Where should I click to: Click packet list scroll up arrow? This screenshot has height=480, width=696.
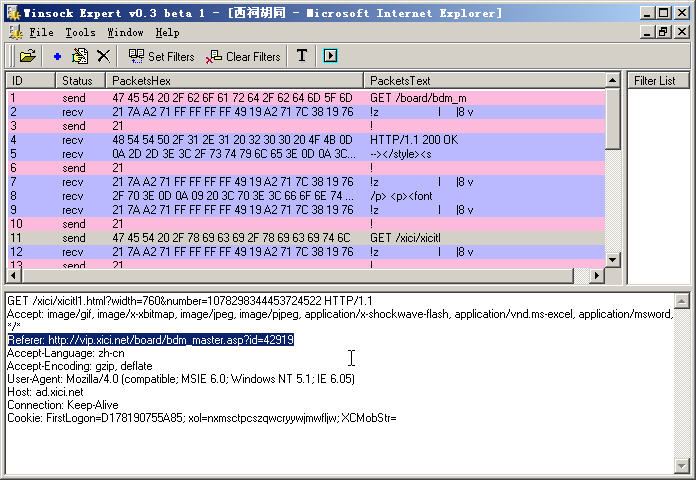pos(613,80)
